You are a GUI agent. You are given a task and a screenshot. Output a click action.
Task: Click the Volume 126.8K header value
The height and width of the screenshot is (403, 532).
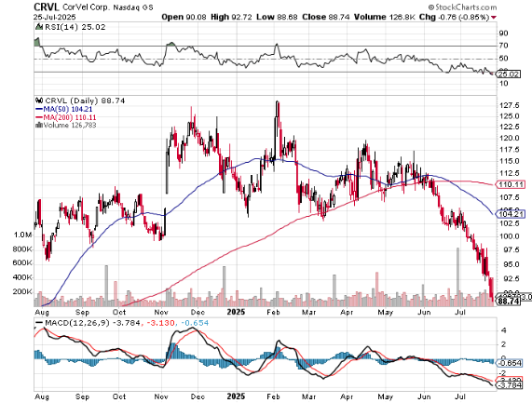pos(385,17)
